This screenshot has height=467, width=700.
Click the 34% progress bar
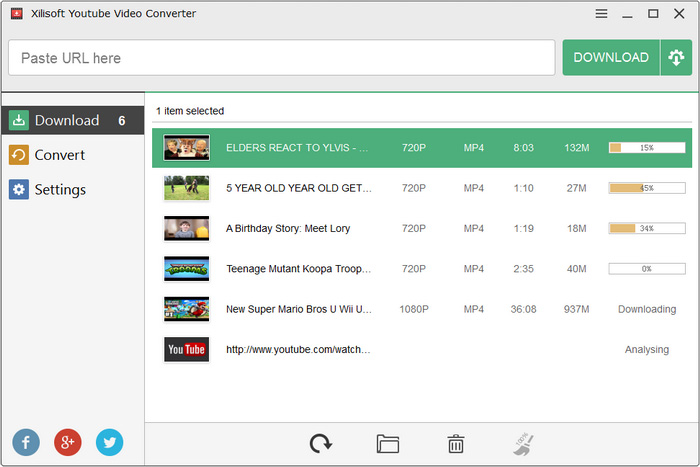click(x=647, y=228)
